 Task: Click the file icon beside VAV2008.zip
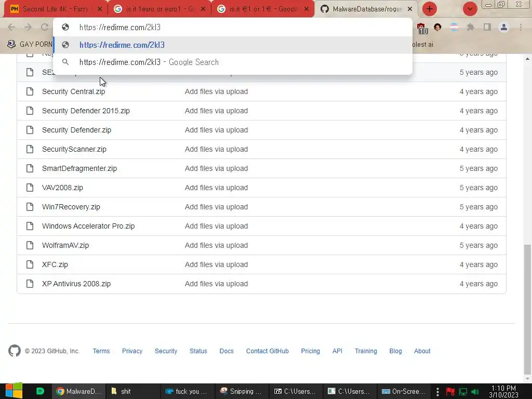click(30, 188)
